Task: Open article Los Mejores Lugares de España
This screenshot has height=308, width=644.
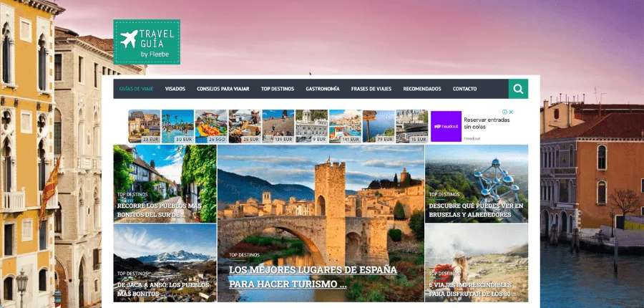Action: 313,276
